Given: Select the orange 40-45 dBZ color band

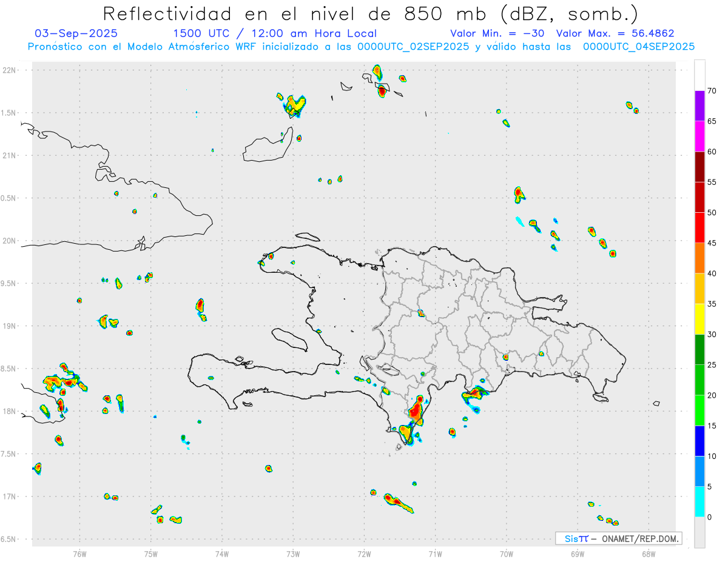Looking at the screenshot, I should (x=699, y=258).
